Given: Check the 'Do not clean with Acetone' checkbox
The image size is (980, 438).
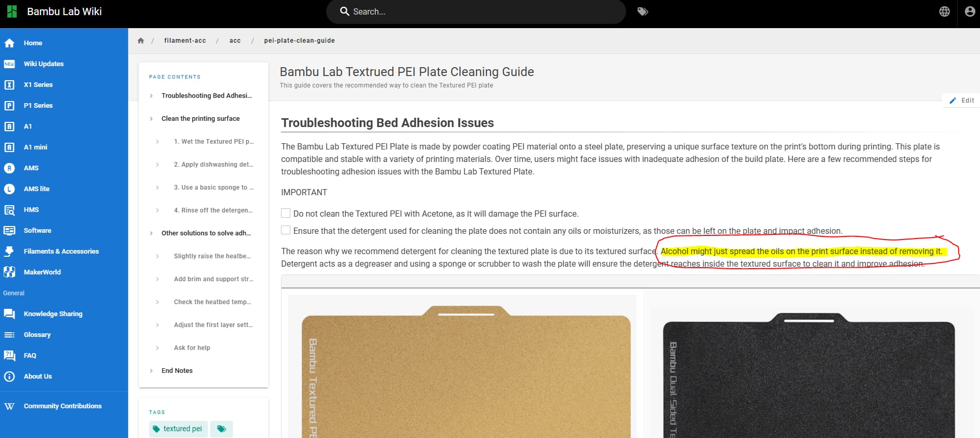Looking at the screenshot, I should pyautogui.click(x=286, y=213).
